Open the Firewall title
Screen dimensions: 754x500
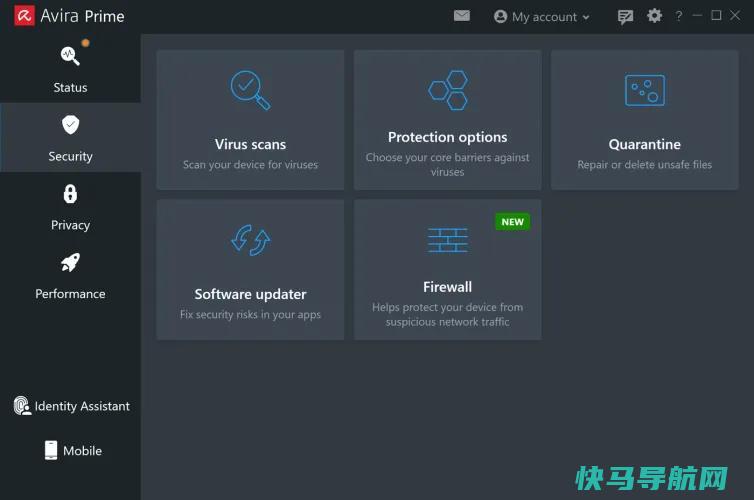448,287
